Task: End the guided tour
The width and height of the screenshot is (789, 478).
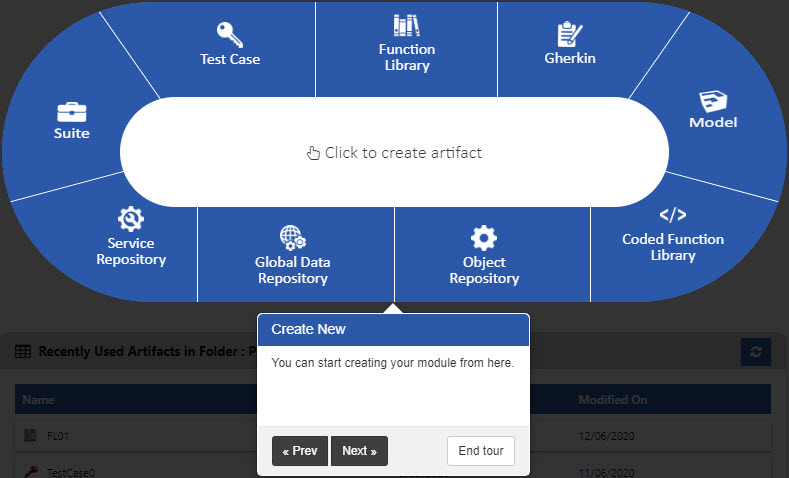Action: tap(480, 451)
